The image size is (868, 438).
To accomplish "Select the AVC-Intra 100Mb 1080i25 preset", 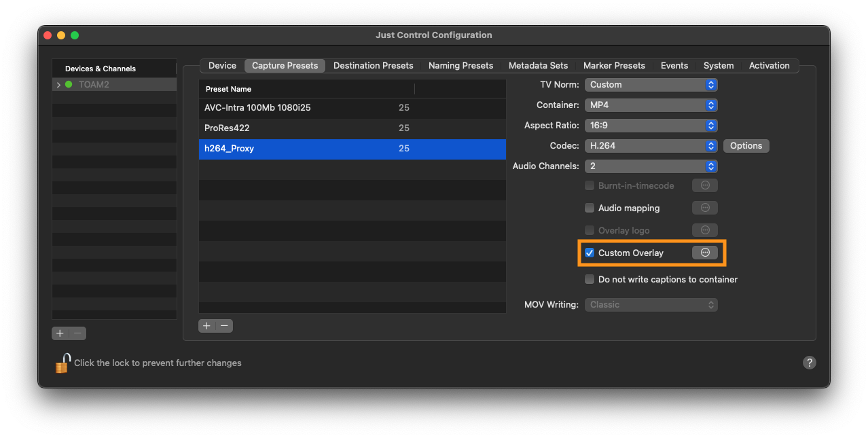I will pos(352,108).
